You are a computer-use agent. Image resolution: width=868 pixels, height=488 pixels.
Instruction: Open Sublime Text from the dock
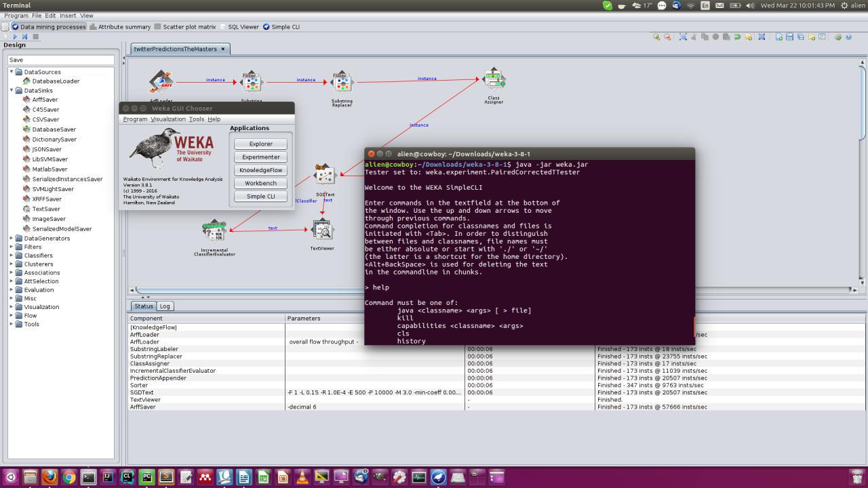[166, 477]
